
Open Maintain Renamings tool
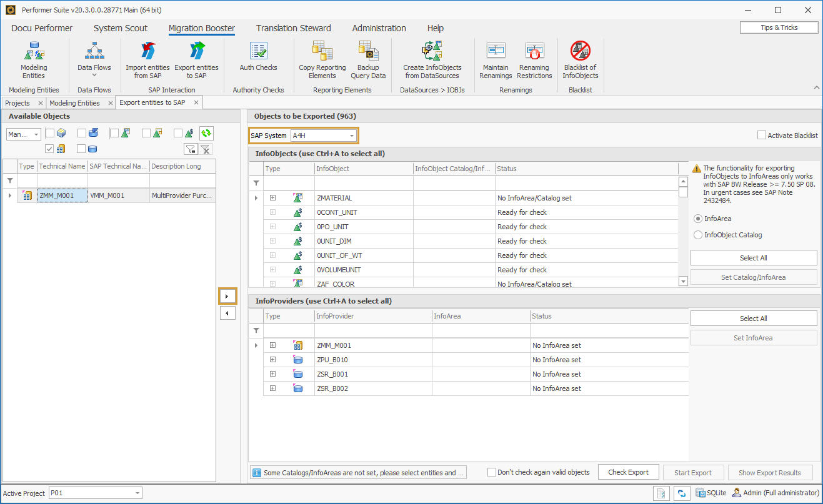pyautogui.click(x=496, y=59)
